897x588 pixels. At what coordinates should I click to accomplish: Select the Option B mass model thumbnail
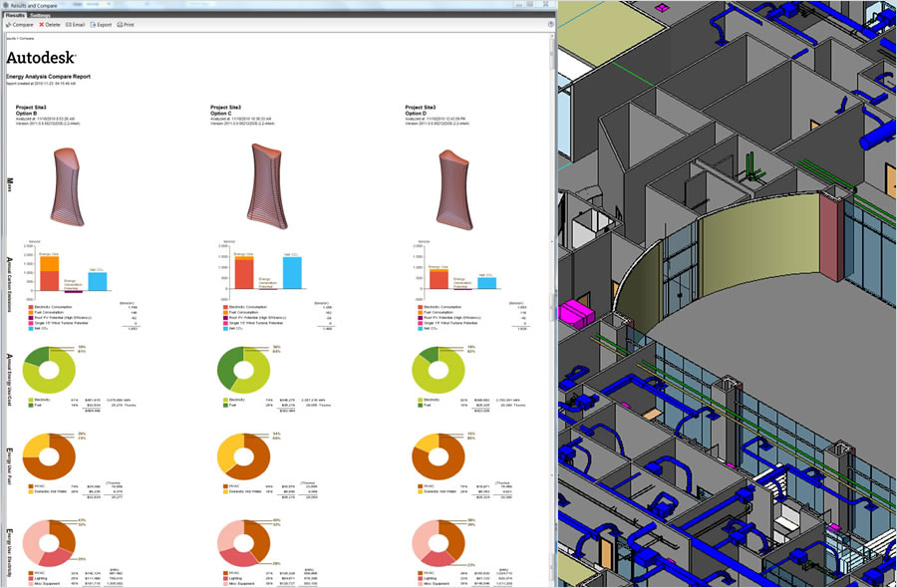click(x=68, y=186)
